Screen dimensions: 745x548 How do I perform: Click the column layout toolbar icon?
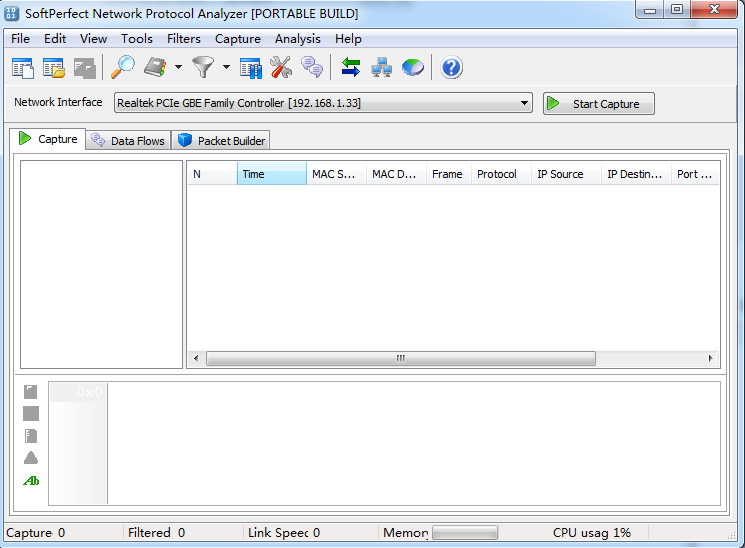(x=250, y=67)
